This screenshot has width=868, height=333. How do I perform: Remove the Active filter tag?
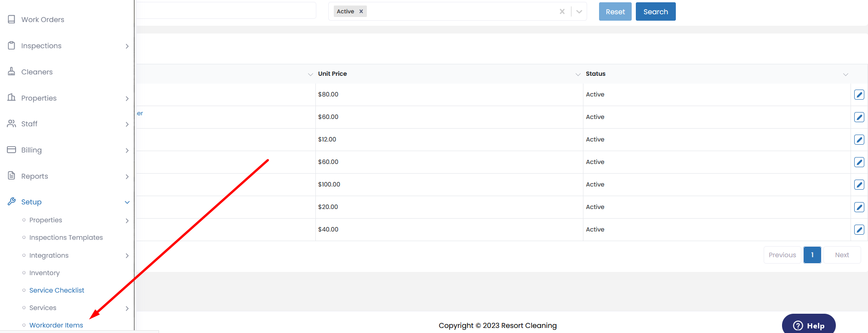(x=361, y=11)
